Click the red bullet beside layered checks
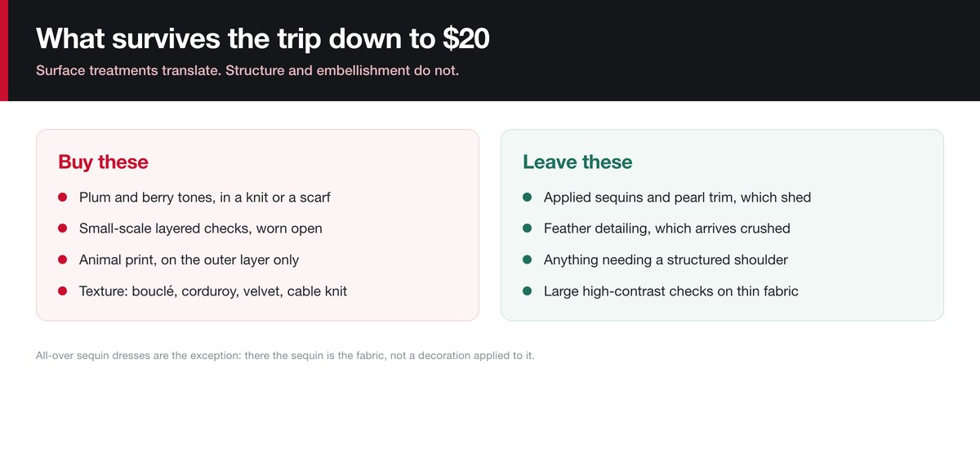 click(62, 228)
